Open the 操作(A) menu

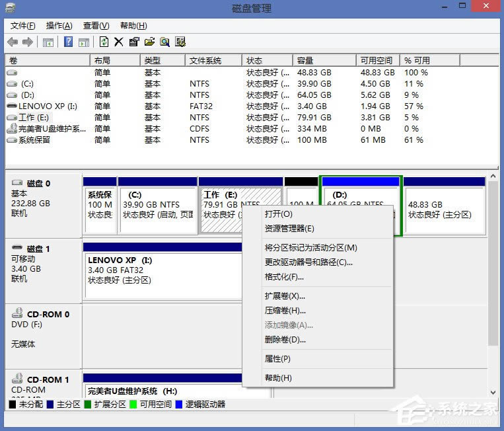[x=59, y=26]
